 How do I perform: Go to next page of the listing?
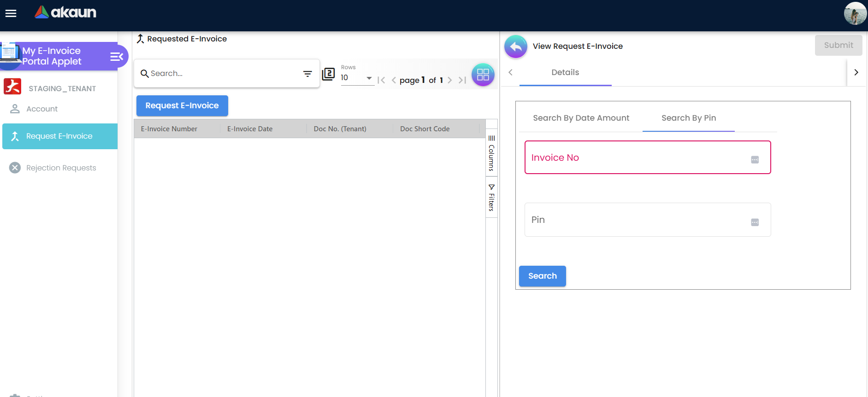450,80
